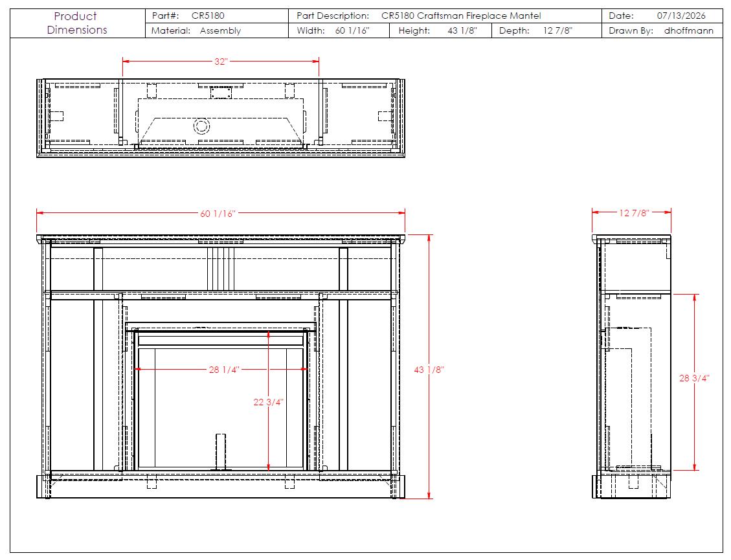The height and width of the screenshot is (560, 731).
Task: Click the Product Dimensions title block
Action: coord(78,23)
